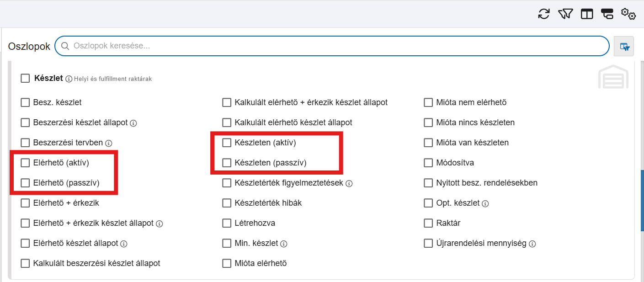The image size is (644, 282).
Task: Enable the Elérhető (aktív) column
Action: click(x=25, y=163)
